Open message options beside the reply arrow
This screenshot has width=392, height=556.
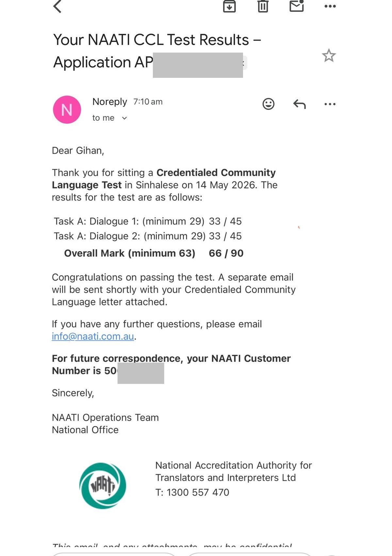[x=330, y=104]
